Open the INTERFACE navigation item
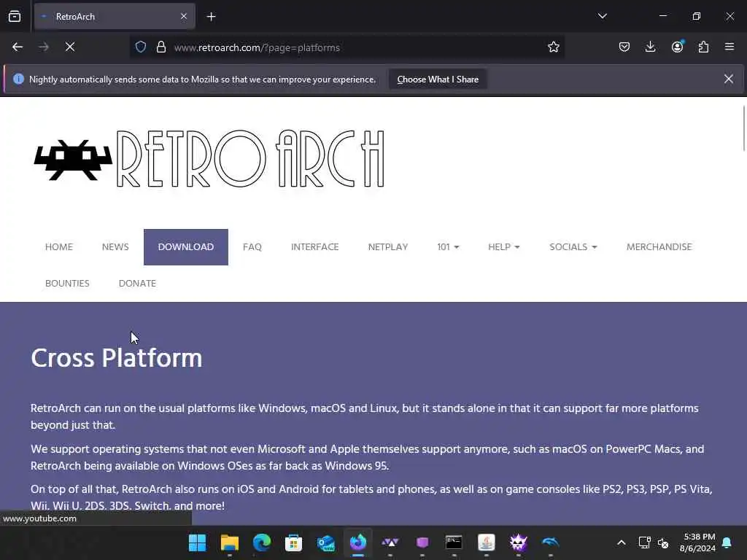 315,247
